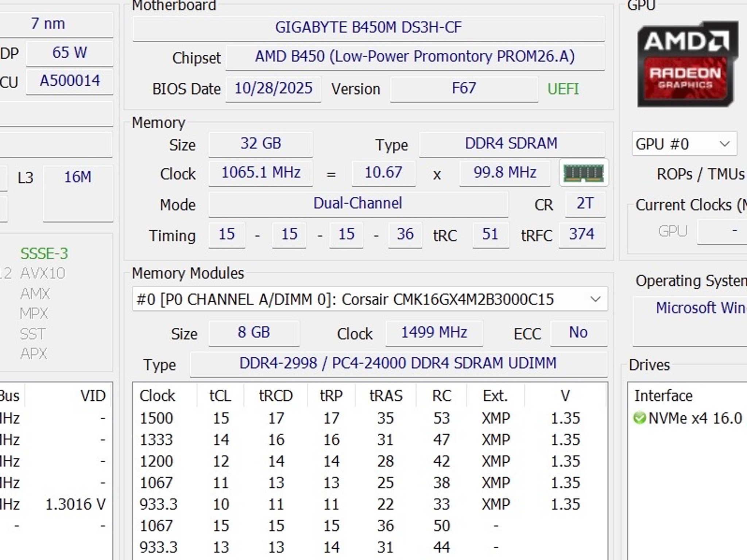747x560 pixels.
Task: Click the tRP column header
Action: (x=331, y=396)
